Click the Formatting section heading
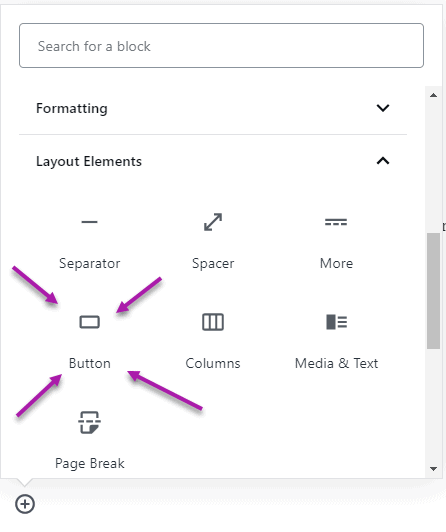The height and width of the screenshot is (532, 446). click(x=72, y=109)
